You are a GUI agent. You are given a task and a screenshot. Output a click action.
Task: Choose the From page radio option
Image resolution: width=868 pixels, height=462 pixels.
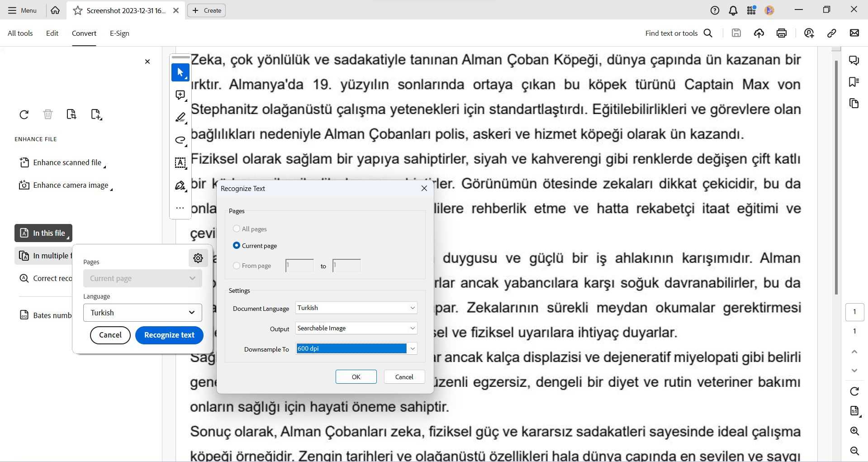237,266
